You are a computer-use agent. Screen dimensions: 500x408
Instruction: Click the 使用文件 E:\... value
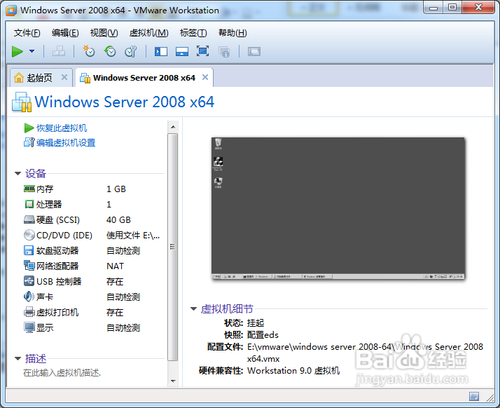(x=133, y=235)
